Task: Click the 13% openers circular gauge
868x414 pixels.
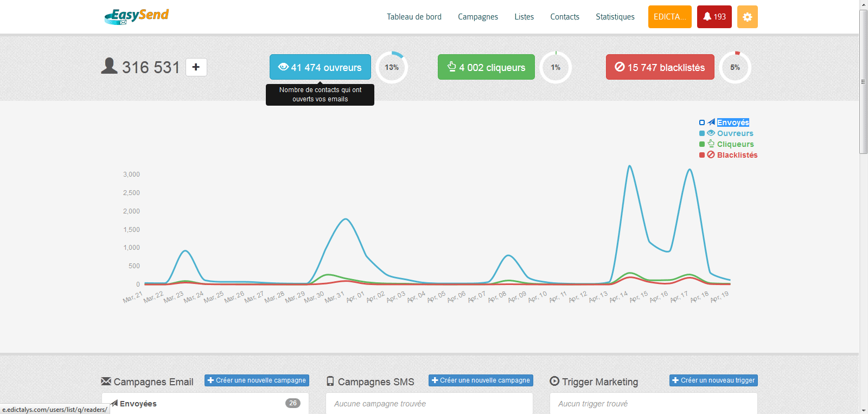Action: click(392, 68)
